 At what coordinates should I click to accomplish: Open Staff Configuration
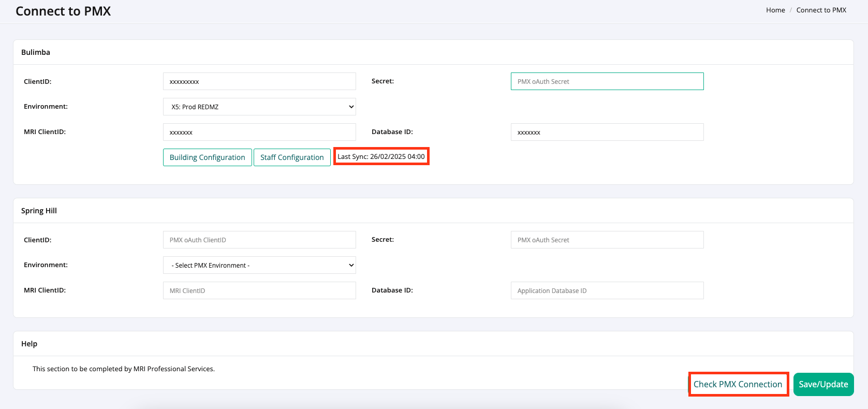292,157
